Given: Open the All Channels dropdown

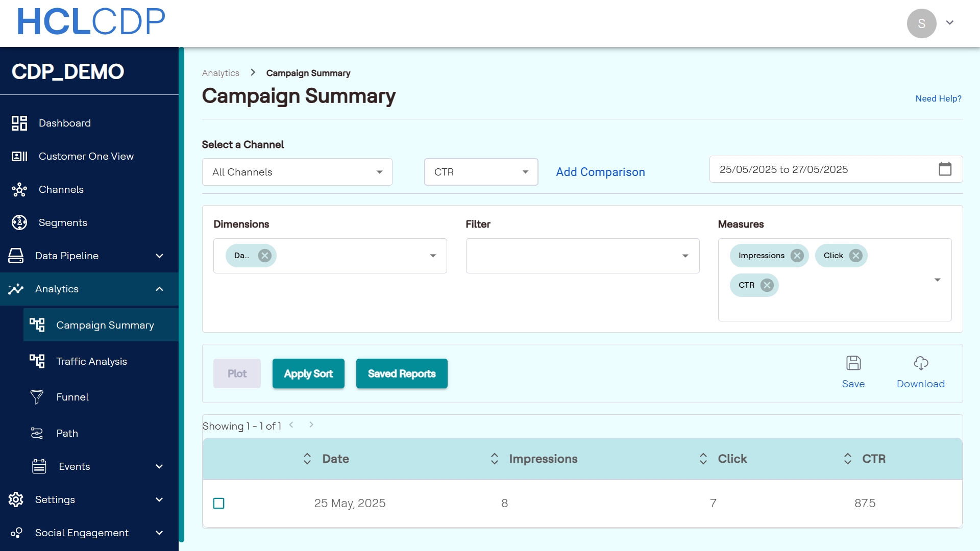Looking at the screenshot, I should 297,172.
